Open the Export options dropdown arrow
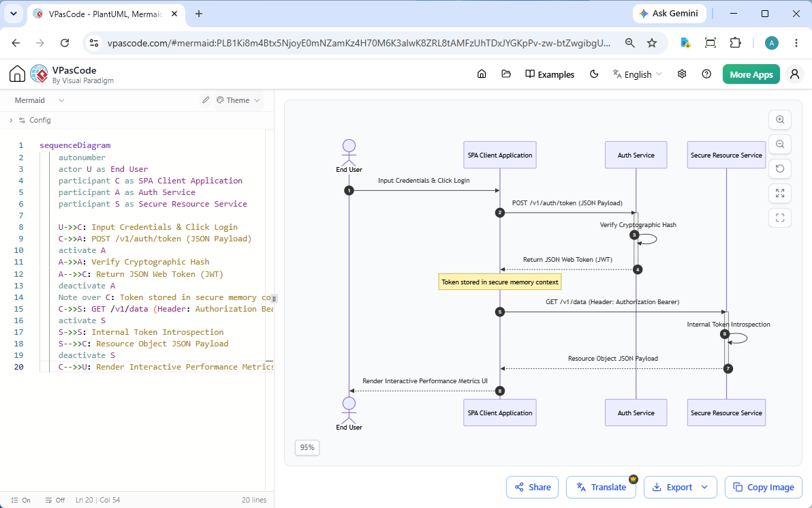This screenshot has height=508, width=812. tap(704, 488)
